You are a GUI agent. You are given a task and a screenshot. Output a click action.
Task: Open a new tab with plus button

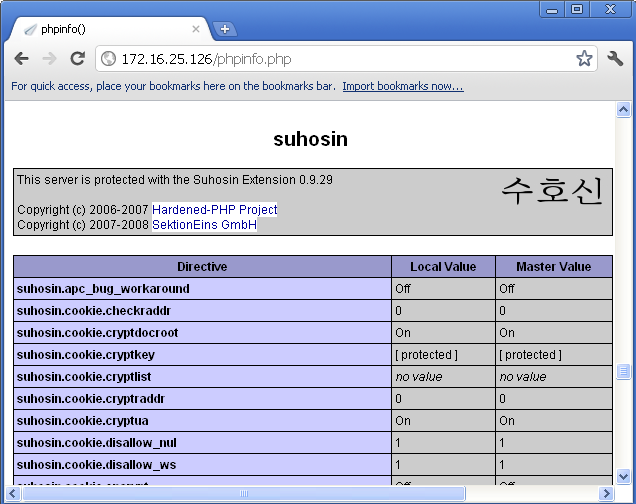(x=225, y=29)
